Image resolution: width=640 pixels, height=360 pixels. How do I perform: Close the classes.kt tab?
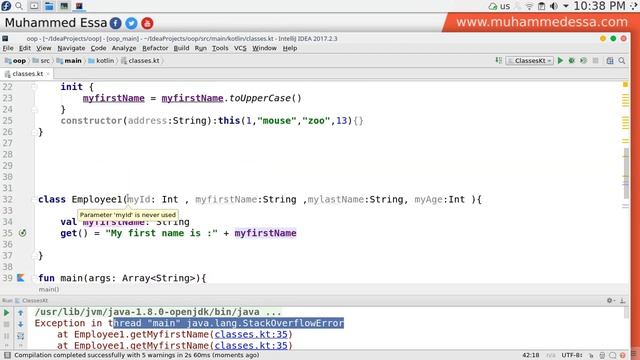coord(48,74)
